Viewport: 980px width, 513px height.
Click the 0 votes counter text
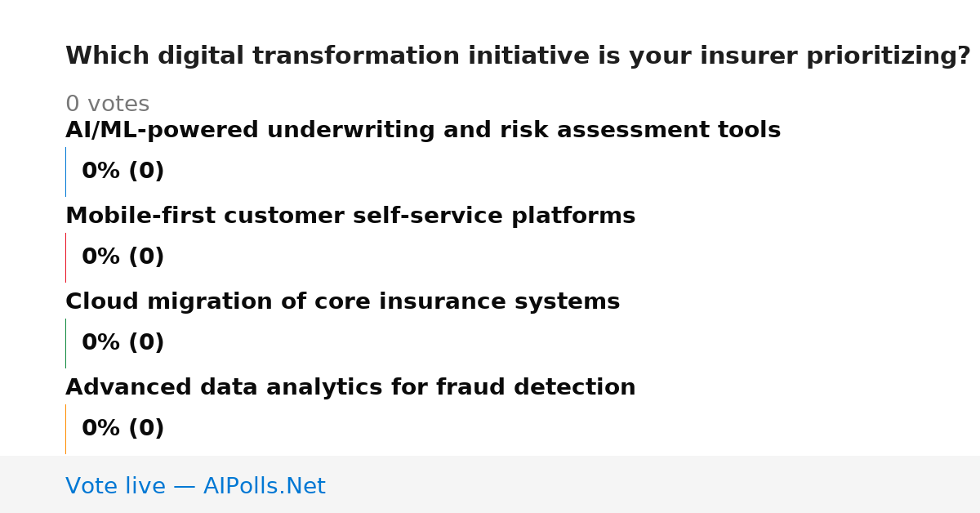[x=107, y=105]
